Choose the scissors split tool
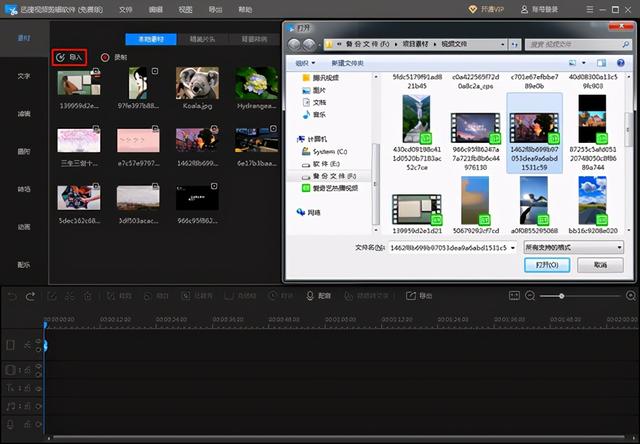Screen dimensions: 640x444 (70, 296)
